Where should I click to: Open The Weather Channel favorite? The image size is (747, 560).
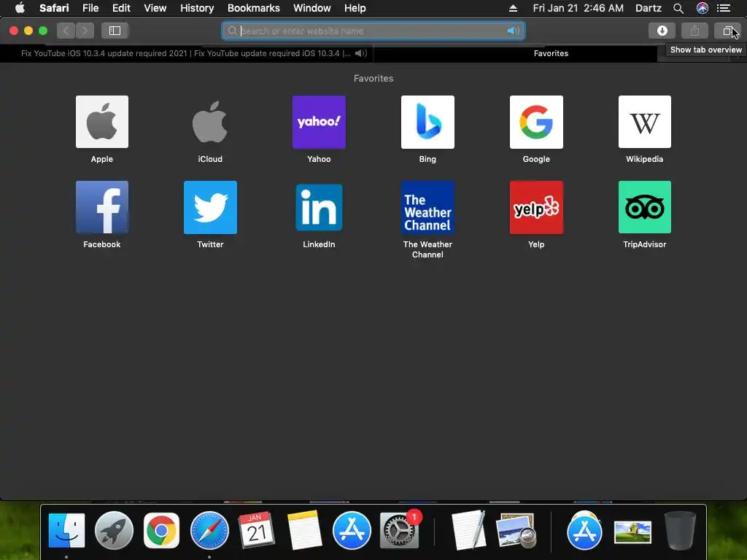pyautogui.click(x=427, y=207)
